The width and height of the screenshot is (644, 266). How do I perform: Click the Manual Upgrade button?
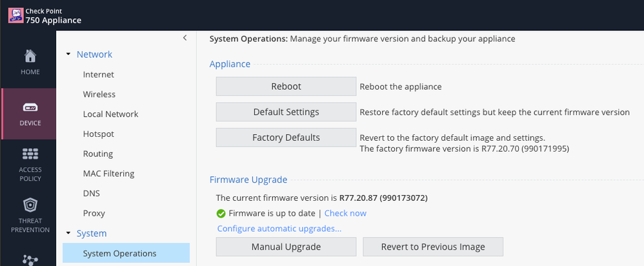tap(287, 247)
